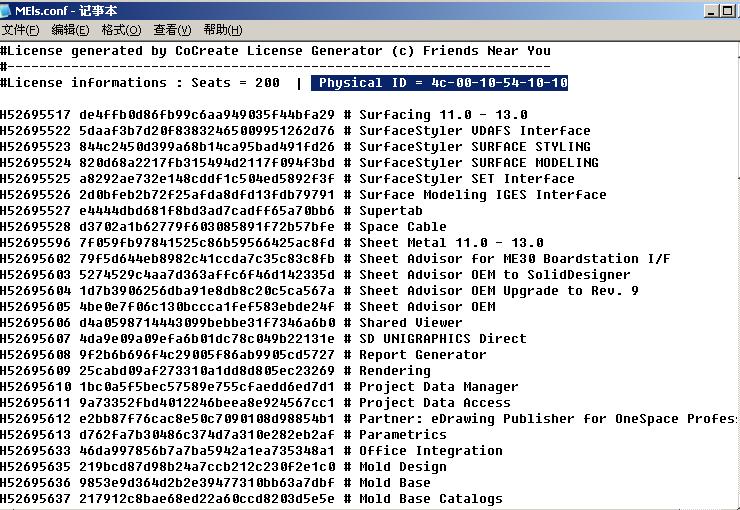Viewport: 740px width, 510px height.
Task: Click 'Surface Modeling IGES Interface' text
Action: pos(483,195)
